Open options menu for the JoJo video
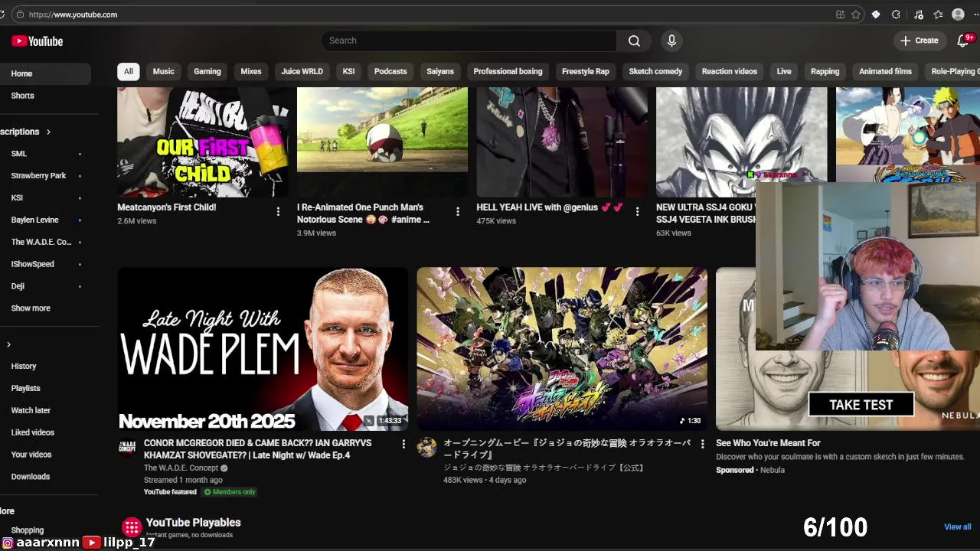This screenshot has width=980, height=551. [702, 444]
